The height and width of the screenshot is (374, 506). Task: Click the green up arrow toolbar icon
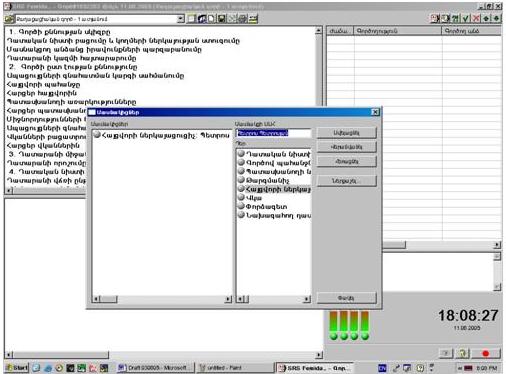click(x=487, y=18)
